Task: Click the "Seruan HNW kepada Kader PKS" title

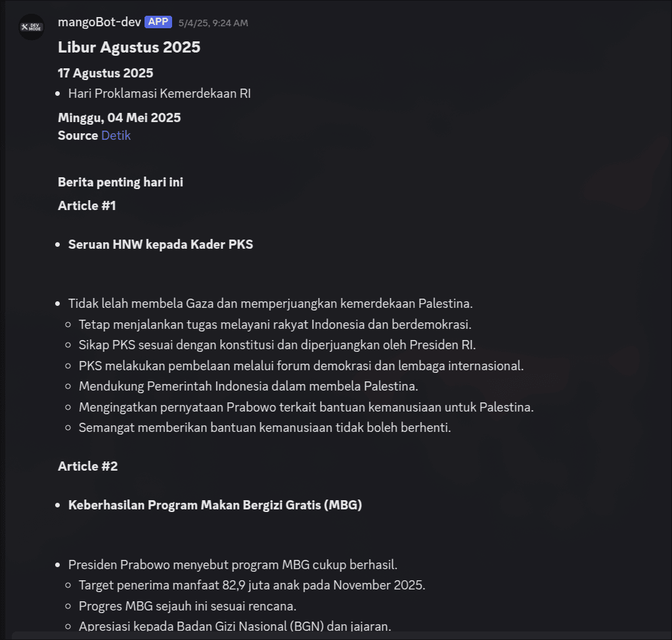Action: (x=160, y=244)
